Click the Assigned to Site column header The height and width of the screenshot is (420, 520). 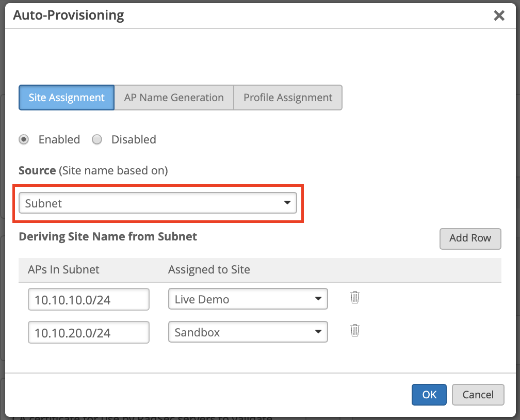pos(209,269)
